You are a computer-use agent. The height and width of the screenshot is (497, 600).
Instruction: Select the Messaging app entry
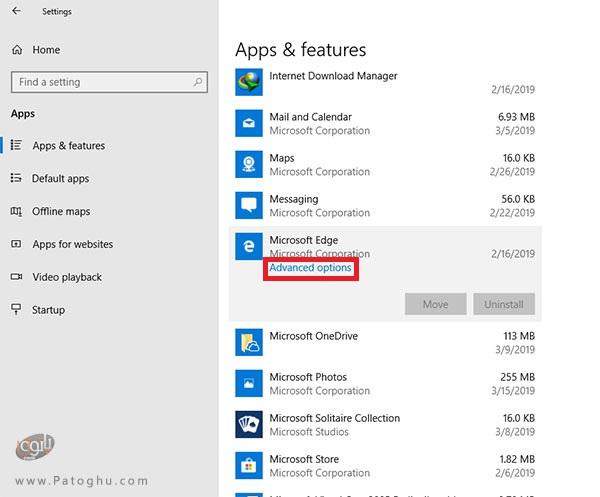(x=385, y=205)
